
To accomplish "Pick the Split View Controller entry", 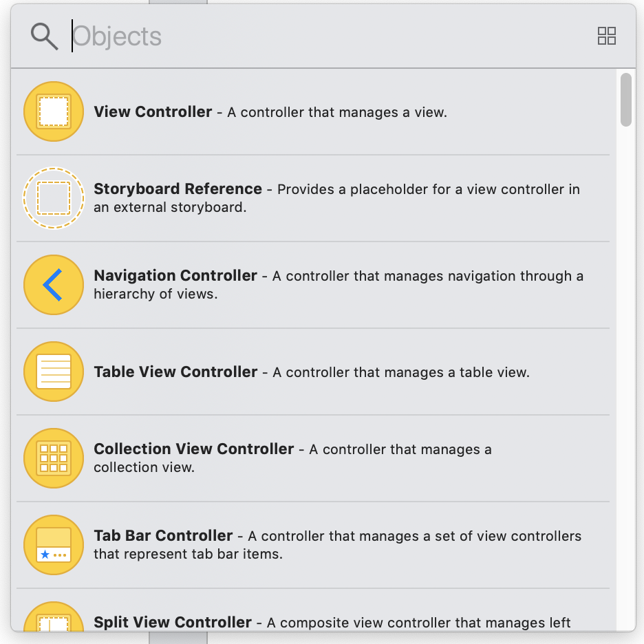I will pos(310,621).
